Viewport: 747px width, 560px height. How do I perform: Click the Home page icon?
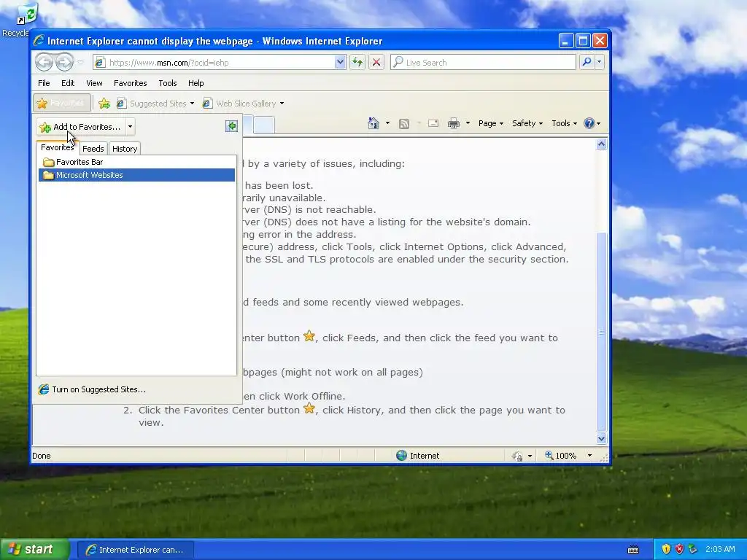click(x=373, y=123)
